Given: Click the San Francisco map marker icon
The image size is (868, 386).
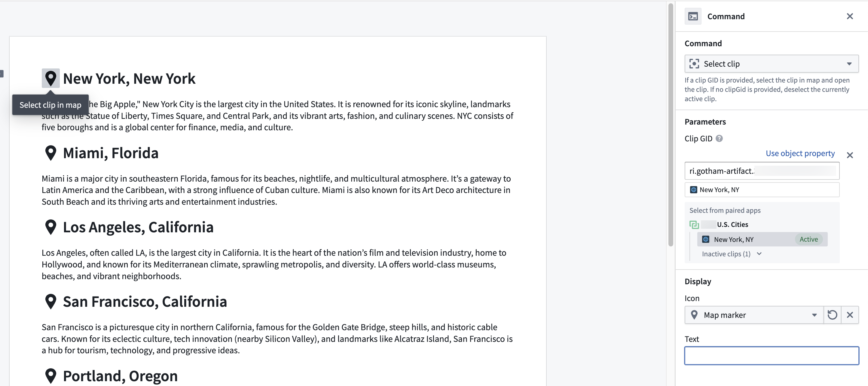Looking at the screenshot, I should coord(50,302).
